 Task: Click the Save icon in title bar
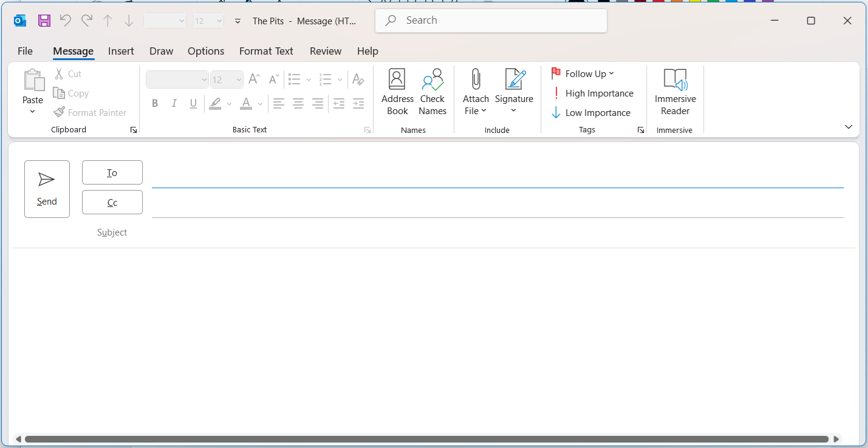point(44,21)
